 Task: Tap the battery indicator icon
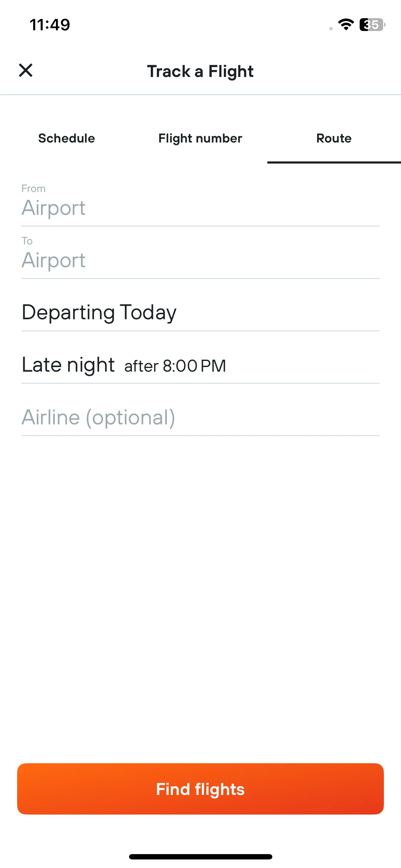pyautogui.click(x=372, y=25)
